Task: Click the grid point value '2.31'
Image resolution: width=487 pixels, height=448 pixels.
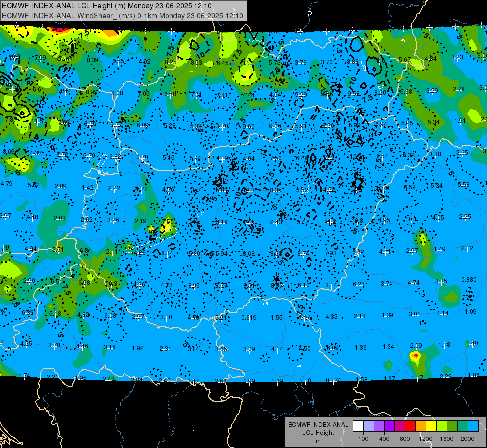Action: coord(165,349)
